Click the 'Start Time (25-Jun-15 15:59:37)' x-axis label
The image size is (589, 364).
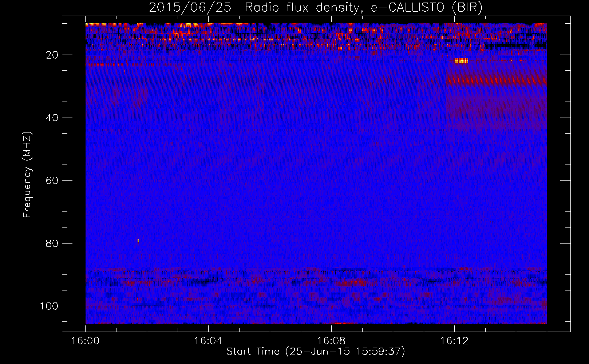click(316, 352)
